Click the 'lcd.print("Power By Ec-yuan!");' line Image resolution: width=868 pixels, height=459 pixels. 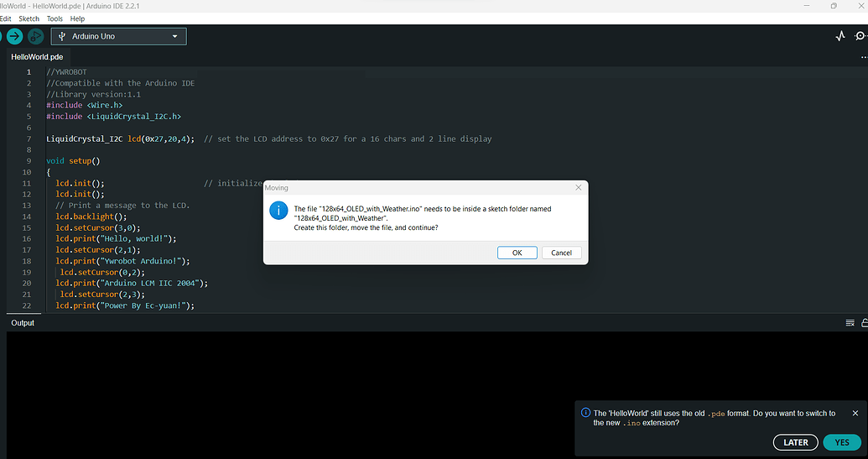click(x=125, y=305)
